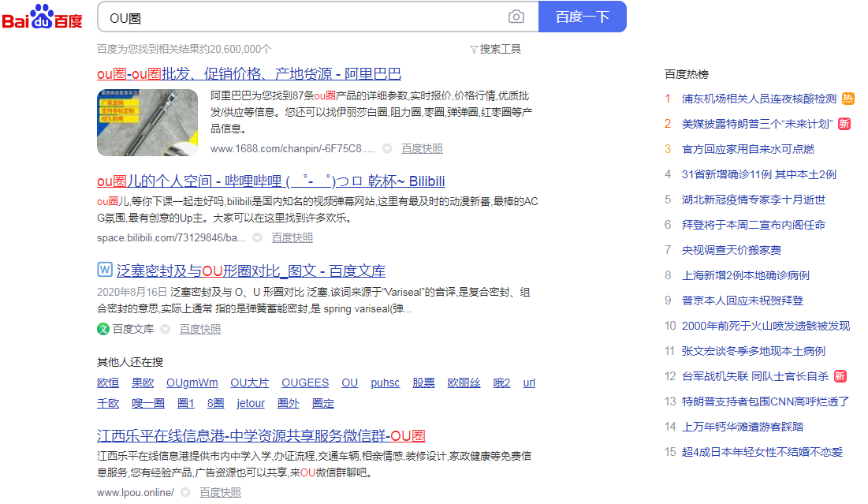This screenshot has height=504, width=868.
Task: Click related search 果欧
Action: click(x=143, y=383)
